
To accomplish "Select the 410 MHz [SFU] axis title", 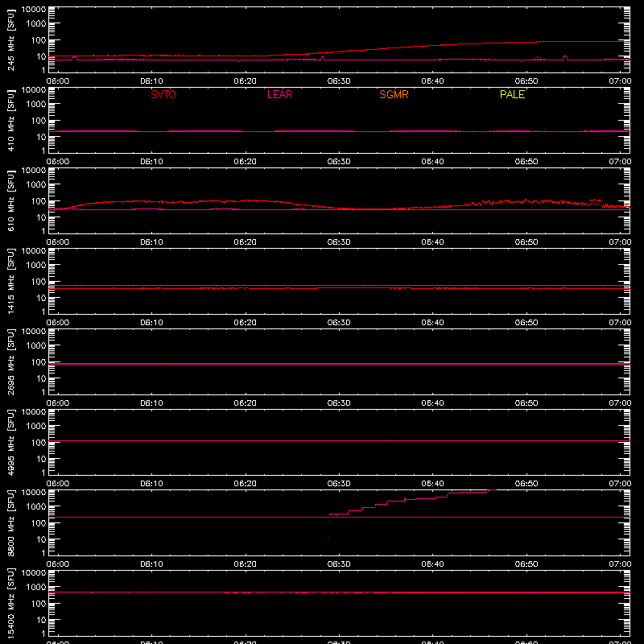I will (x=11, y=120).
